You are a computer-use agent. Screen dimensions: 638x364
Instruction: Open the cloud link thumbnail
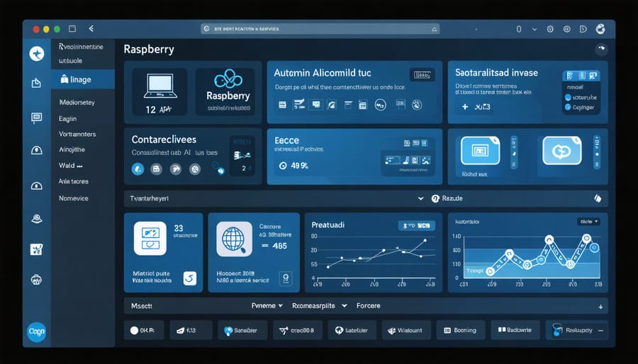[x=561, y=150]
